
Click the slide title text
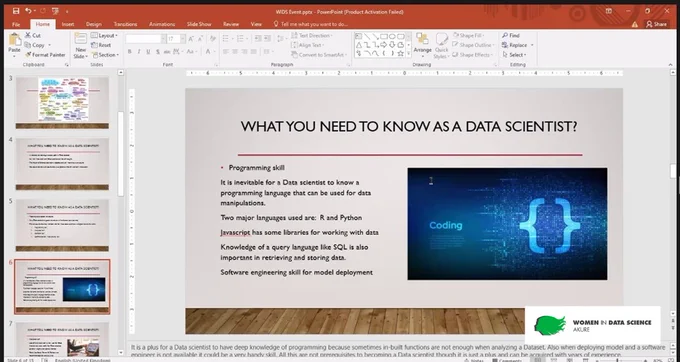pos(409,127)
